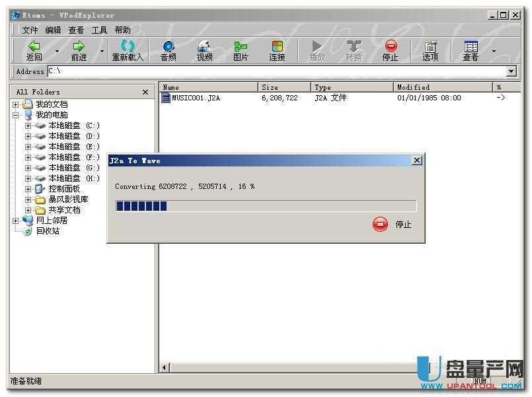Open the Address bar dropdown list
Image resolution: width=532 pixels, height=397 pixels.
coord(512,71)
